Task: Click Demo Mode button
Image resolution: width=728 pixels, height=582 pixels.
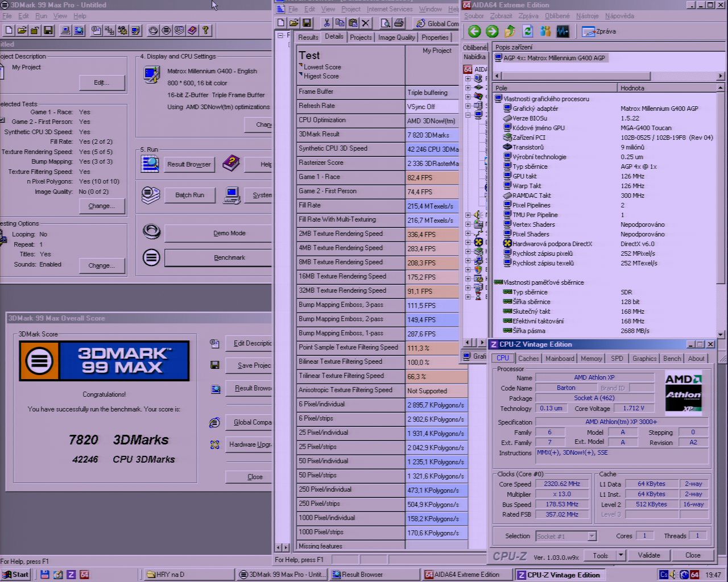Action: [219, 233]
